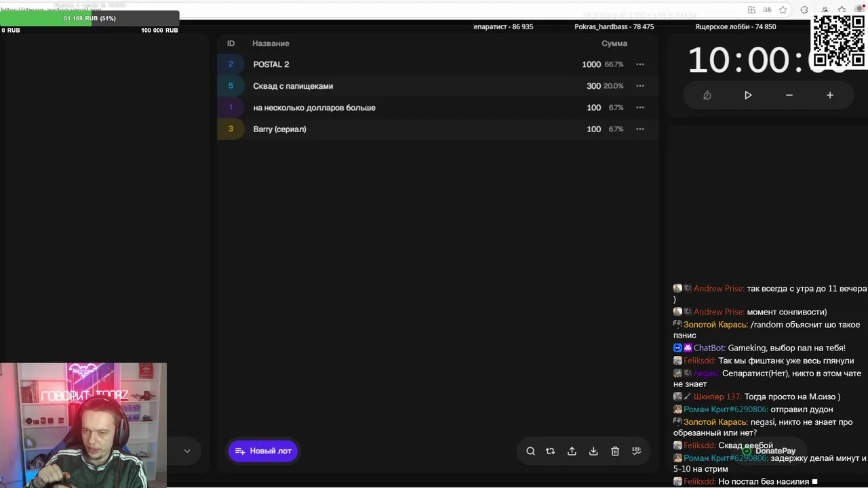Click the Сепаратист - 86 935 entry
The image size is (868, 488).
click(503, 27)
